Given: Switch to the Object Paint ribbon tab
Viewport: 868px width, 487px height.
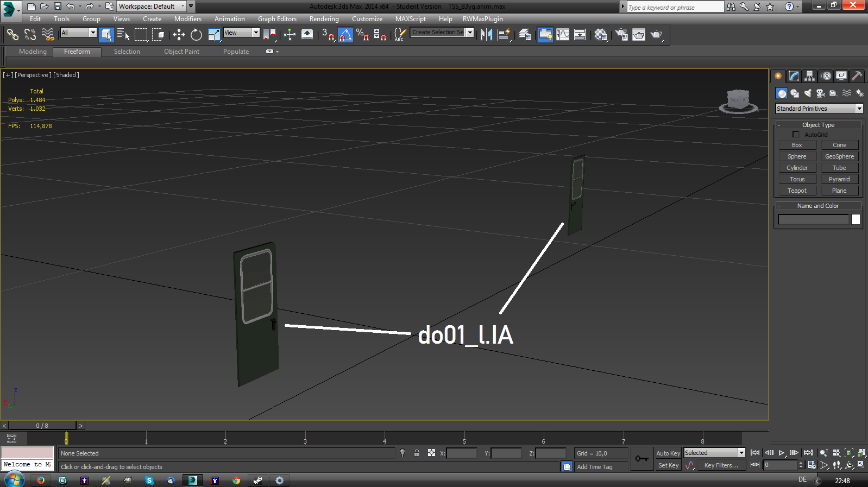Looking at the screenshot, I should point(181,52).
